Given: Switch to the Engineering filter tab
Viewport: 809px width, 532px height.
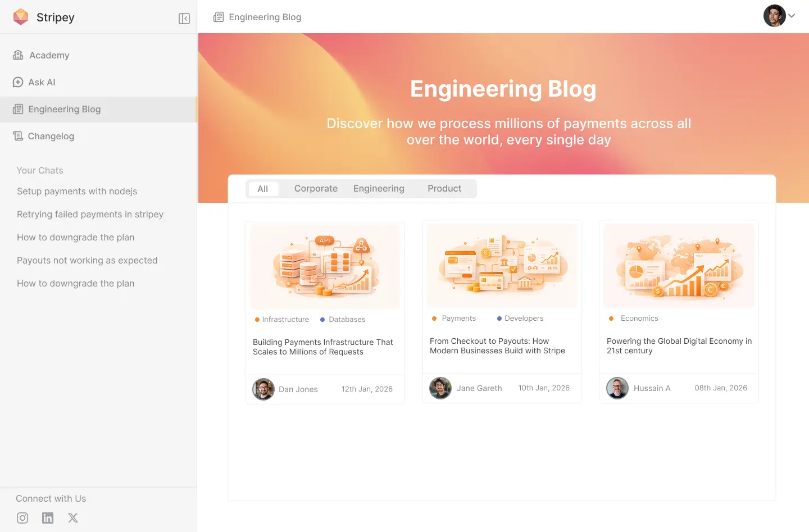Looking at the screenshot, I should (379, 189).
